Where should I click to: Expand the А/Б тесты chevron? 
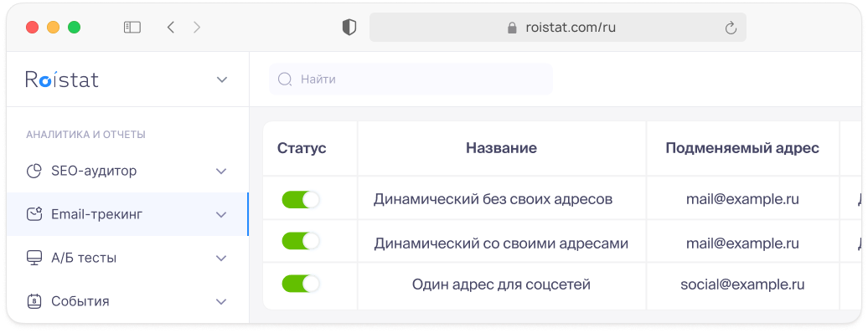[221, 259]
